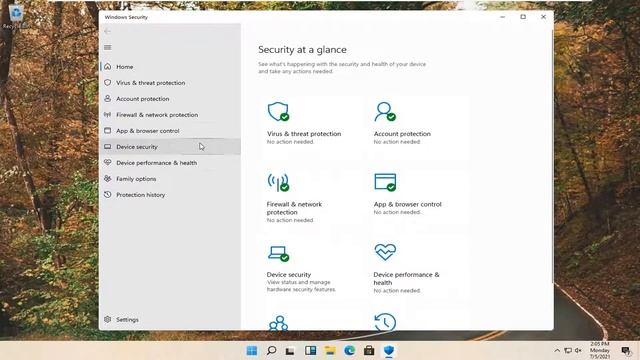The image size is (640, 360).
Task: Click the heart icon for Device performance & health in the sidebar
Action: point(108,162)
